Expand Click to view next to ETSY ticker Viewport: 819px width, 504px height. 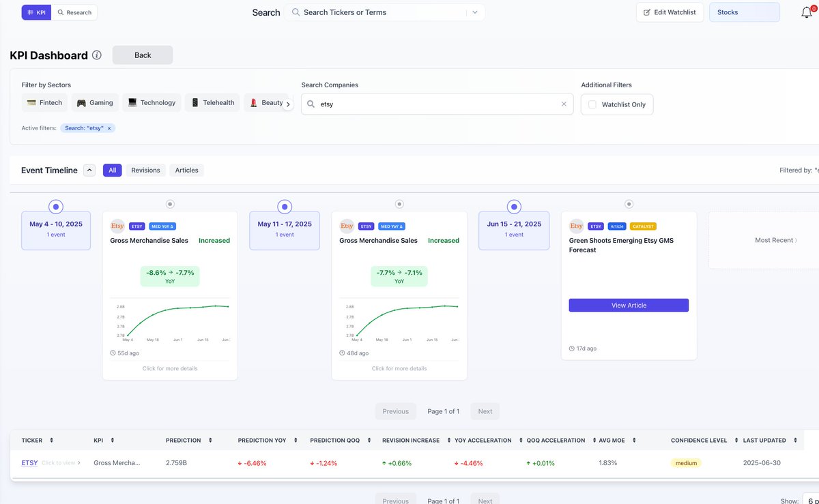point(61,462)
